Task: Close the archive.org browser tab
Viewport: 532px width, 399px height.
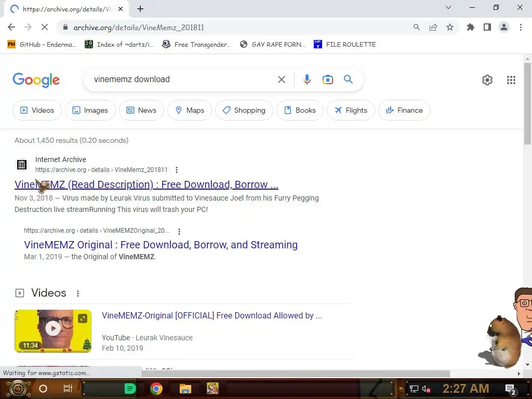Action: tap(121, 9)
